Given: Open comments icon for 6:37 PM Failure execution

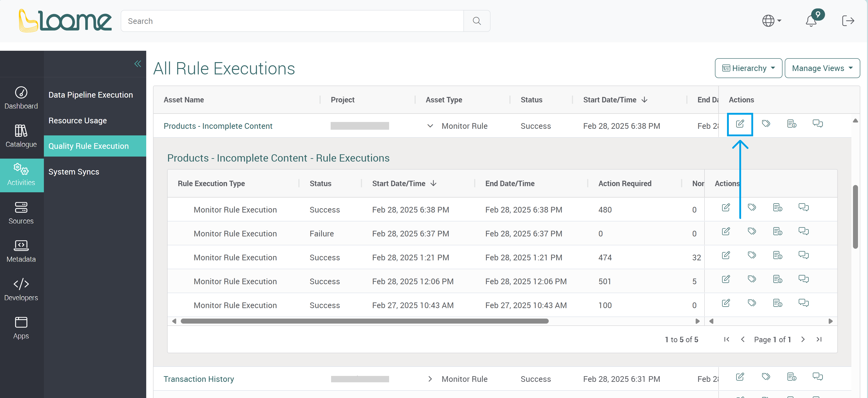Looking at the screenshot, I should 804,231.
